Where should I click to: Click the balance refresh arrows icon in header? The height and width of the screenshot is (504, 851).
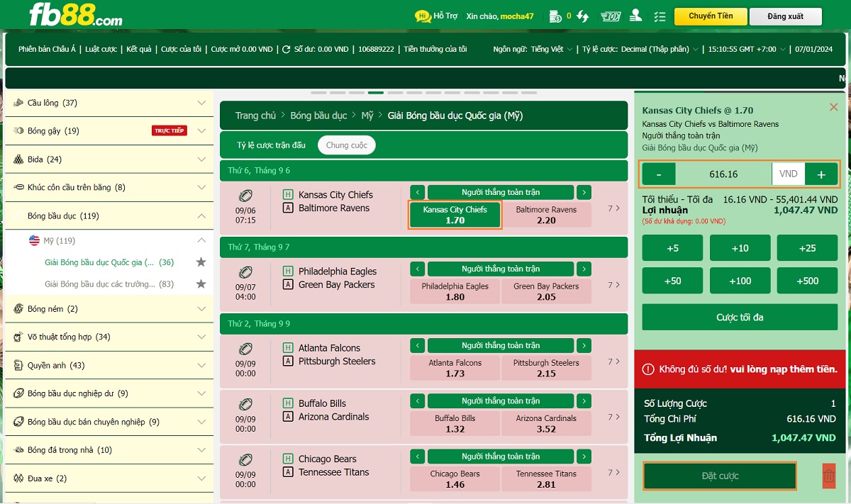pyautogui.click(x=582, y=16)
